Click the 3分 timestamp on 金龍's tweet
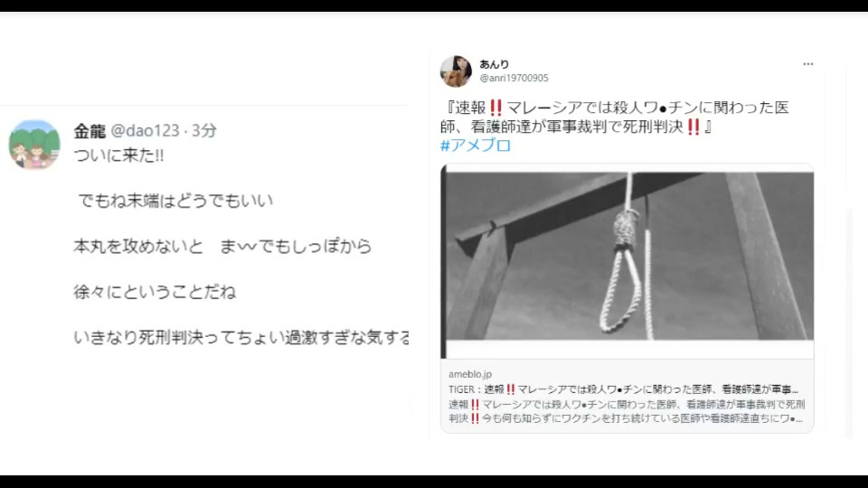The width and height of the screenshot is (868, 488). [x=204, y=130]
